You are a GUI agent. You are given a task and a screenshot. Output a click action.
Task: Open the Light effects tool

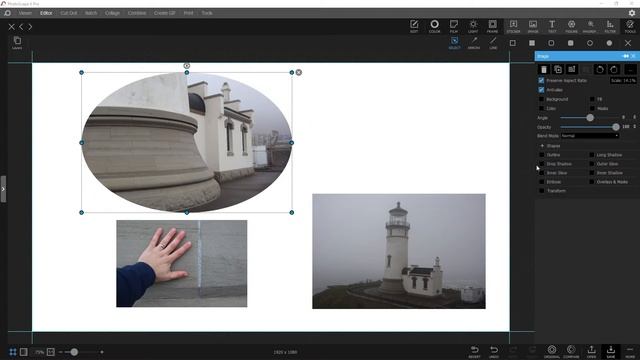(473, 26)
